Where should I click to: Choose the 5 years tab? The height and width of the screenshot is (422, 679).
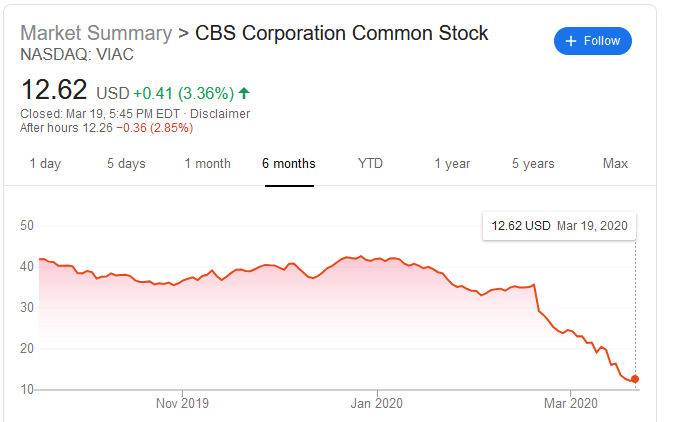coord(533,163)
